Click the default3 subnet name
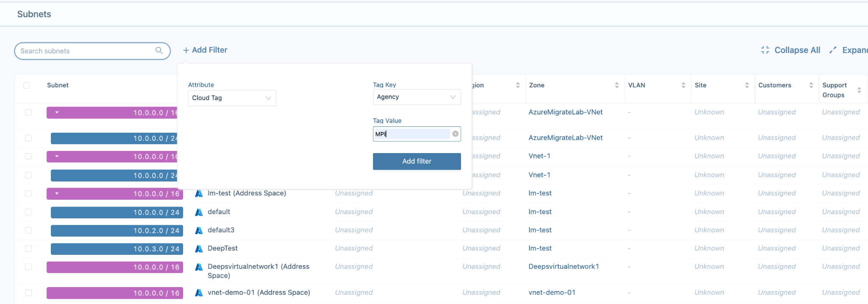The image size is (868, 304). click(221, 230)
